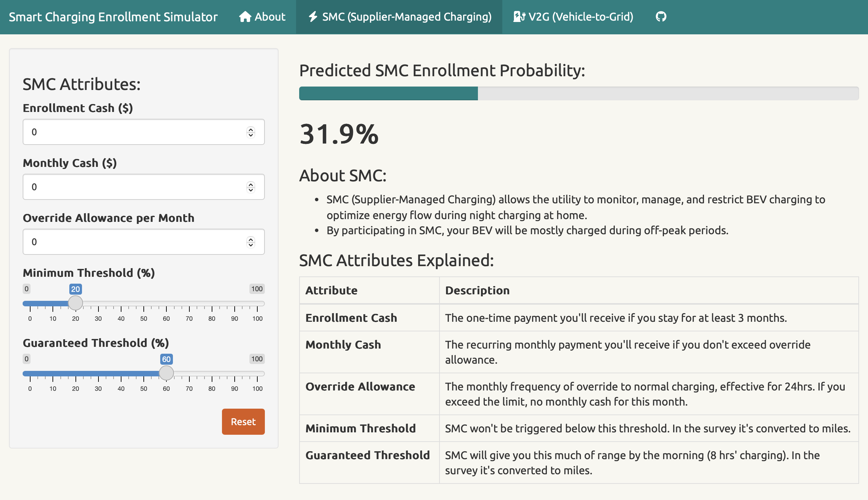This screenshot has height=500, width=868.
Task: Decrease Enrollment Cash with down arrow
Action: coord(251,135)
